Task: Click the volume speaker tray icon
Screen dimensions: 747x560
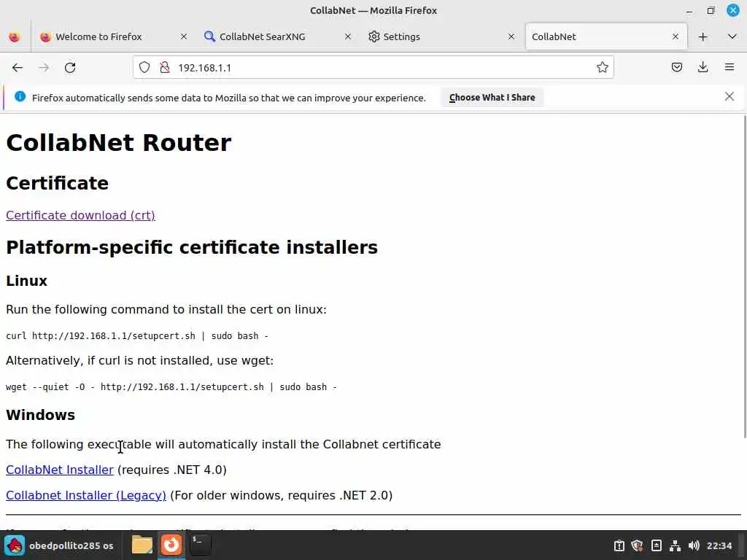Action: (x=694, y=545)
